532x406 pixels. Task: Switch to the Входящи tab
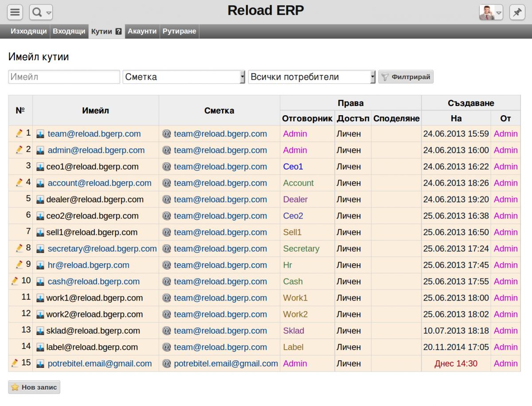(69, 31)
